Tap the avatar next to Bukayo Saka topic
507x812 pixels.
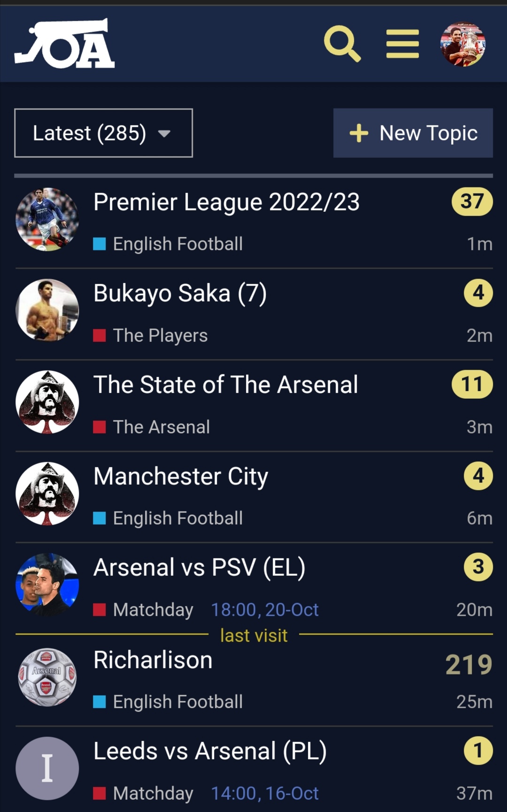pos(47,310)
